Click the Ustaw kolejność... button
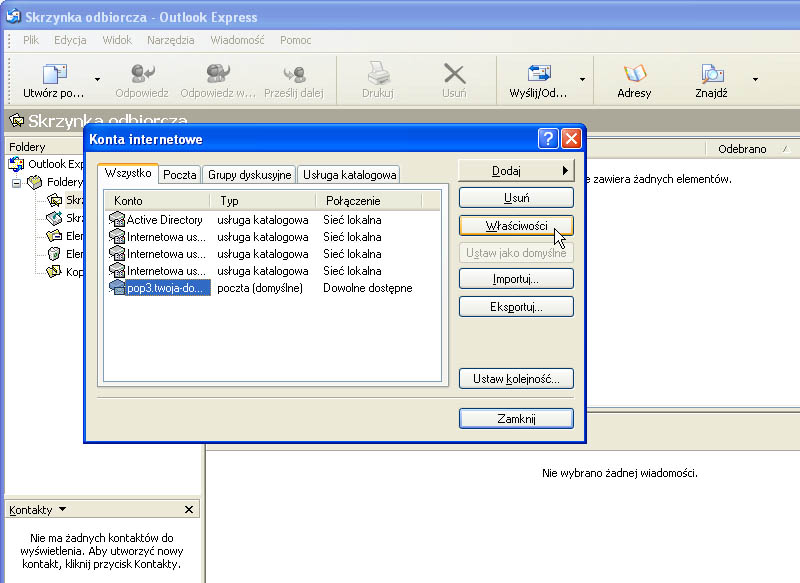The height and width of the screenshot is (583, 800). [516, 379]
